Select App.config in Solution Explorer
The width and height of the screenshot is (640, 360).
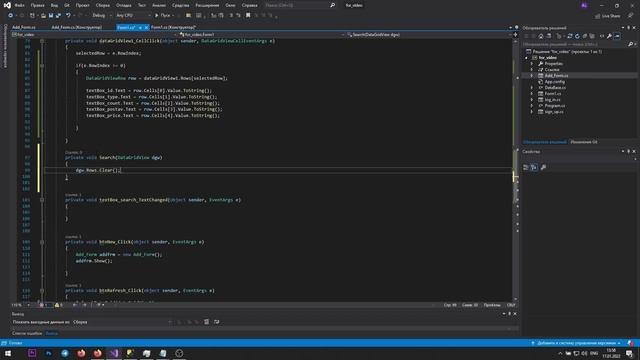[555, 82]
